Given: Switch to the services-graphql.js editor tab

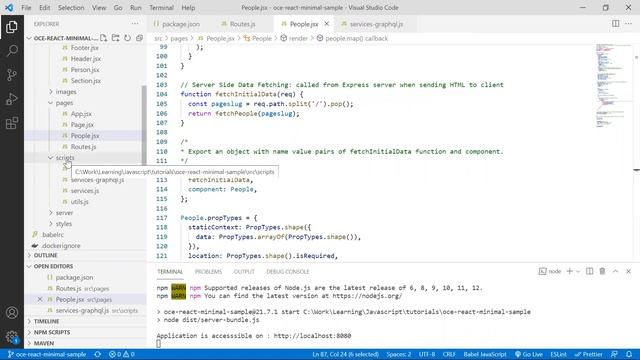Looking at the screenshot, I should (376, 24).
